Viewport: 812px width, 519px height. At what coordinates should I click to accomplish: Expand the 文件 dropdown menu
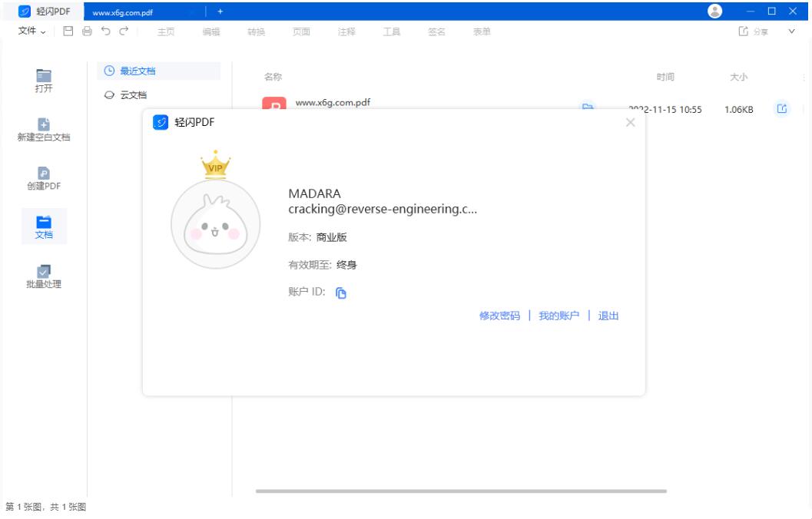(31, 31)
